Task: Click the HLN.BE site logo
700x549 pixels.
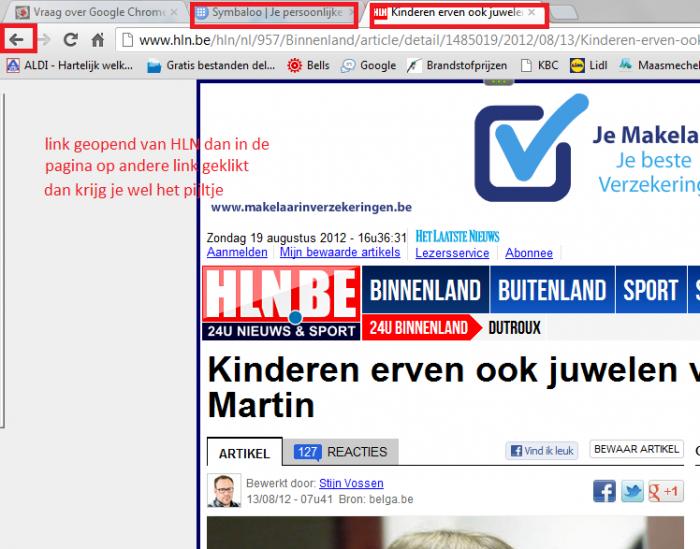Action: (x=281, y=303)
